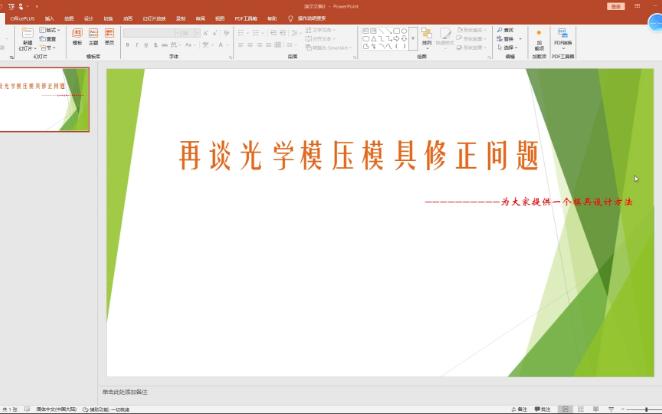Open the Arrange dropdown
662x414 pixels.
pos(427,37)
